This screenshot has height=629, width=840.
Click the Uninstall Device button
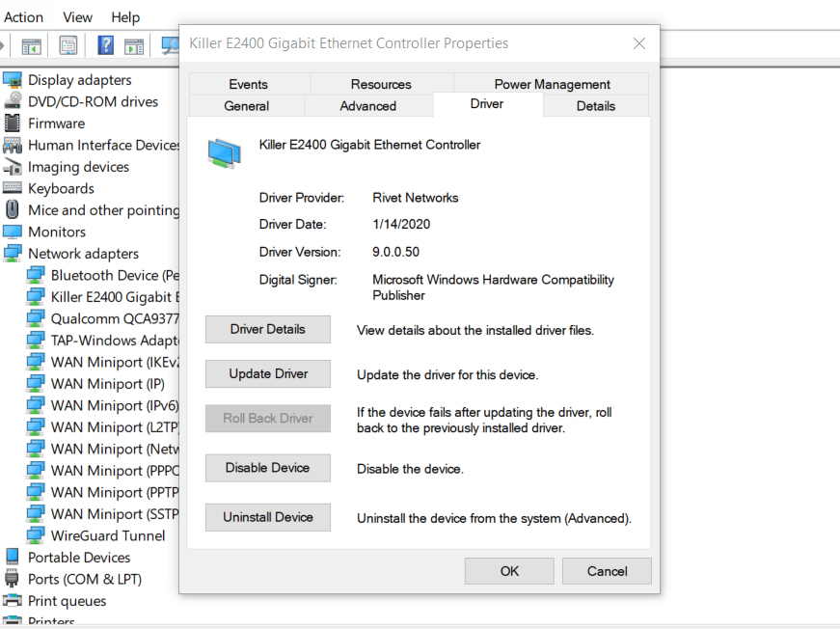click(268, 517)
